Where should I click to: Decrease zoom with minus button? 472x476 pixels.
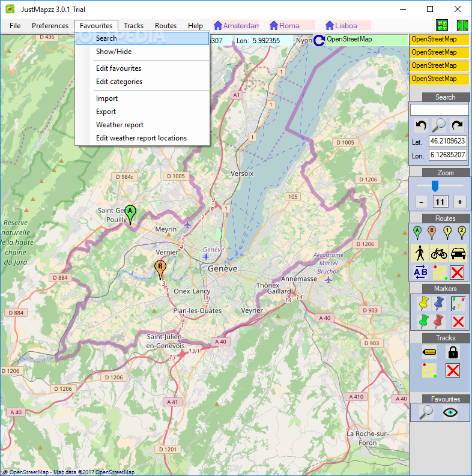click(x=422, y=202)
